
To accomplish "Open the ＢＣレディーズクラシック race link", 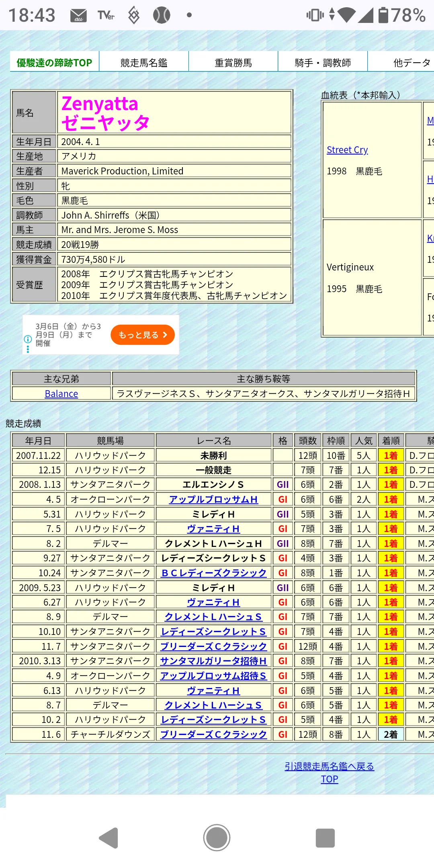I will coord(214,573).
